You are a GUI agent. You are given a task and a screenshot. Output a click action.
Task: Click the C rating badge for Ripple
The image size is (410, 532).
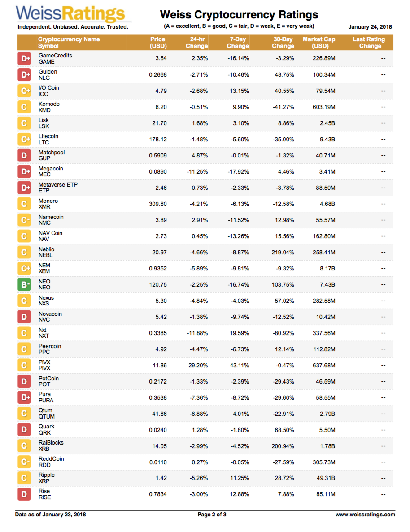(x=24, y=478)
